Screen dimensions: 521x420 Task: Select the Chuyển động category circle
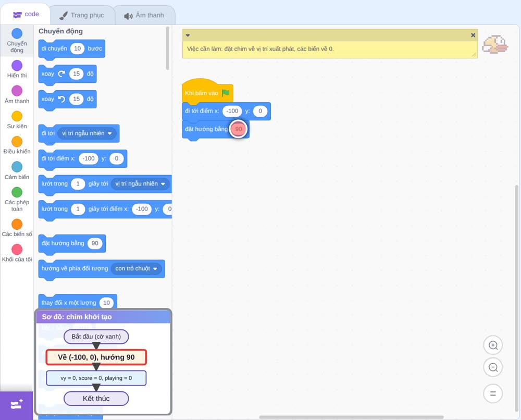[x=17, y=33]
